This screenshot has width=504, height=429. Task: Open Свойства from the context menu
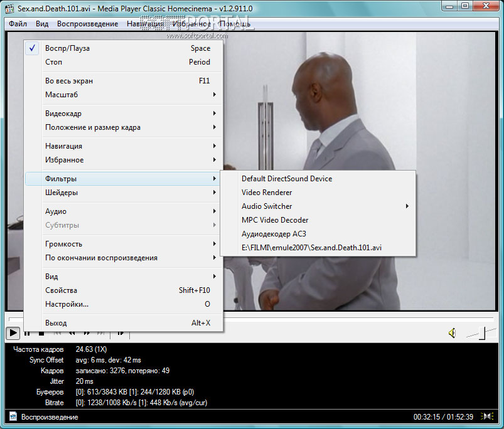click(123, 290)
